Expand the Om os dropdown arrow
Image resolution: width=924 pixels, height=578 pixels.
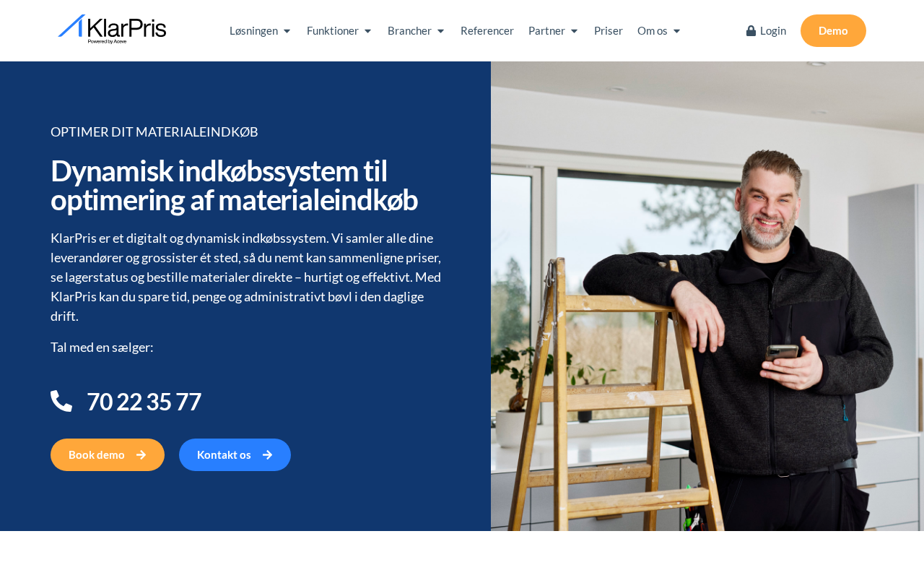pos(676,31)
